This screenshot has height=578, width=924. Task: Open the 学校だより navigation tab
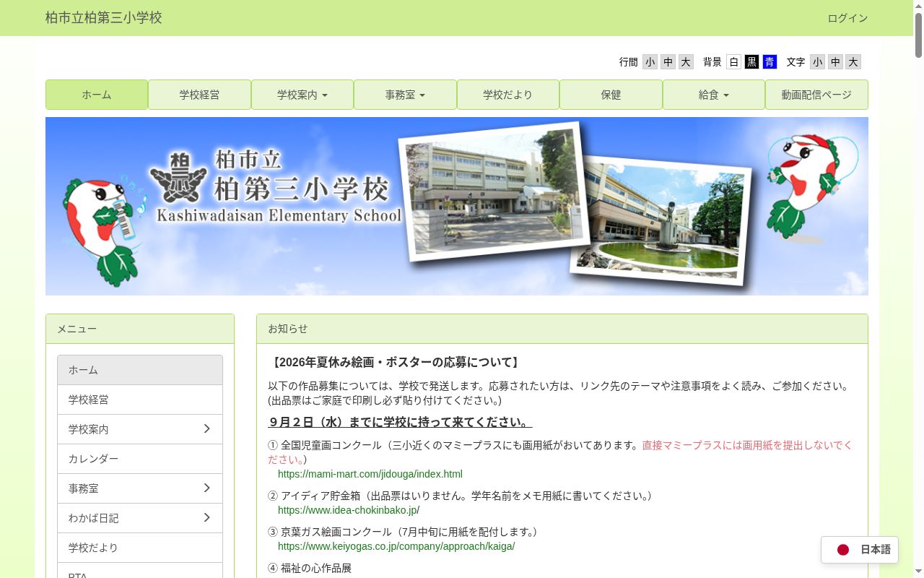pos(508,95)
